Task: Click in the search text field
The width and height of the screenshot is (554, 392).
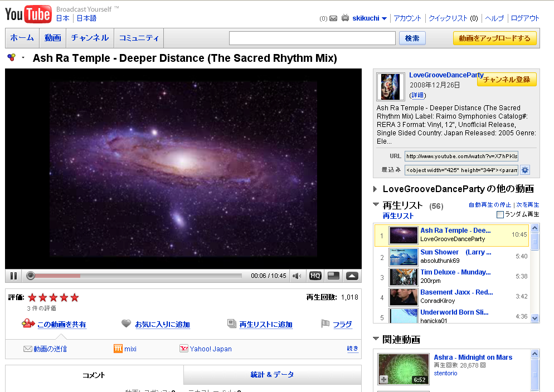Action: point(312,38)
